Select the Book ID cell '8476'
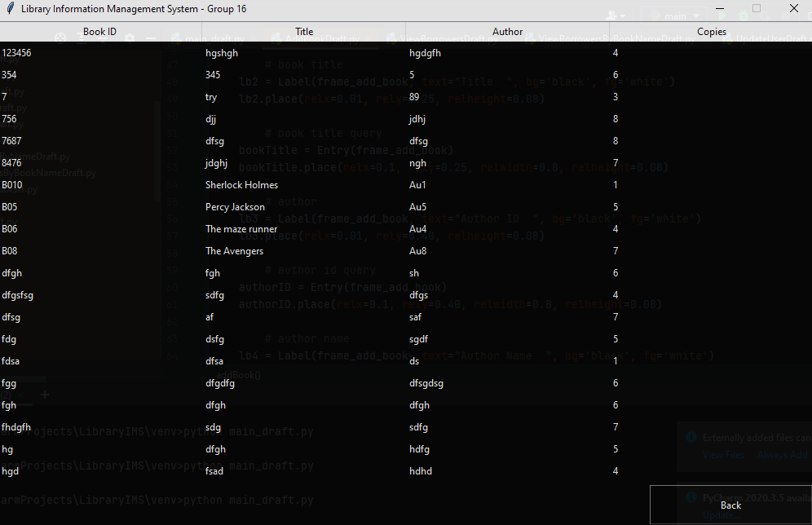 pyautogui.click(x=11, y=163)
